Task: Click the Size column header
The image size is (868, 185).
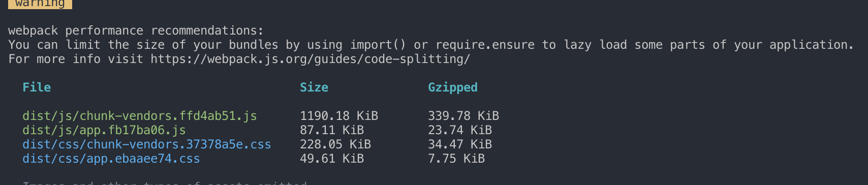Action: (314, 87)
